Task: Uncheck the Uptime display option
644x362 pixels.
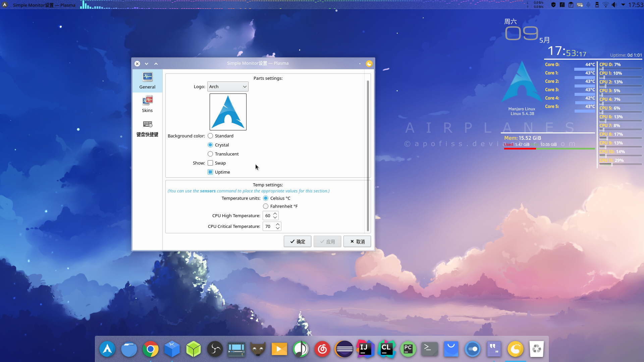Action: coord(210,172)
